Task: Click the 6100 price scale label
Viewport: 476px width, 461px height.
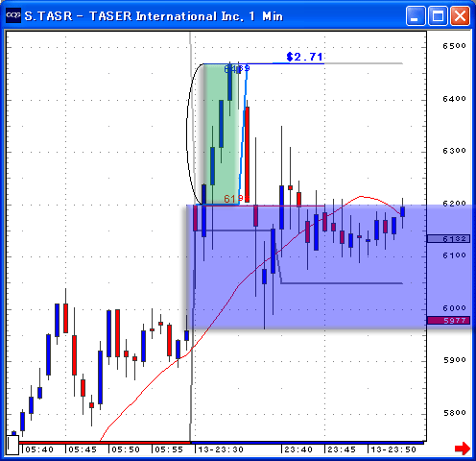Action: click(x=454, y=255)
